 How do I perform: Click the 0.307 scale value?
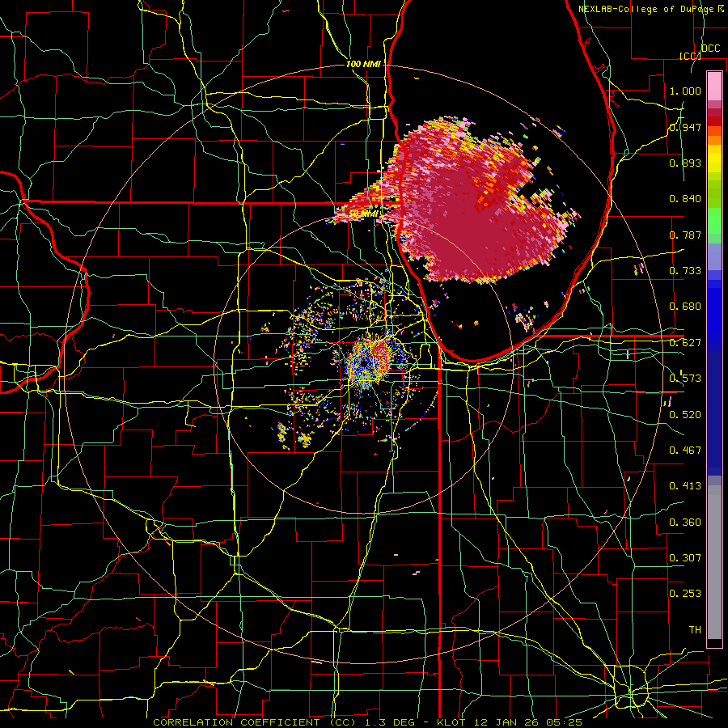(685, 557)
